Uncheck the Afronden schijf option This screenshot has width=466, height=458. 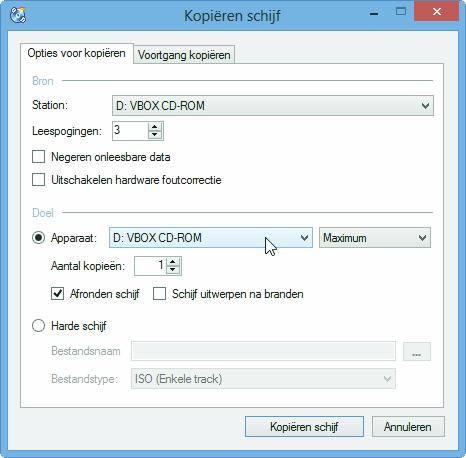point(57,294)
